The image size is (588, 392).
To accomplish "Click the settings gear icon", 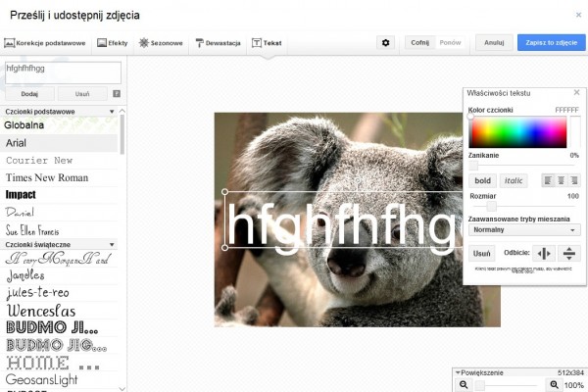I will [386, 43].
